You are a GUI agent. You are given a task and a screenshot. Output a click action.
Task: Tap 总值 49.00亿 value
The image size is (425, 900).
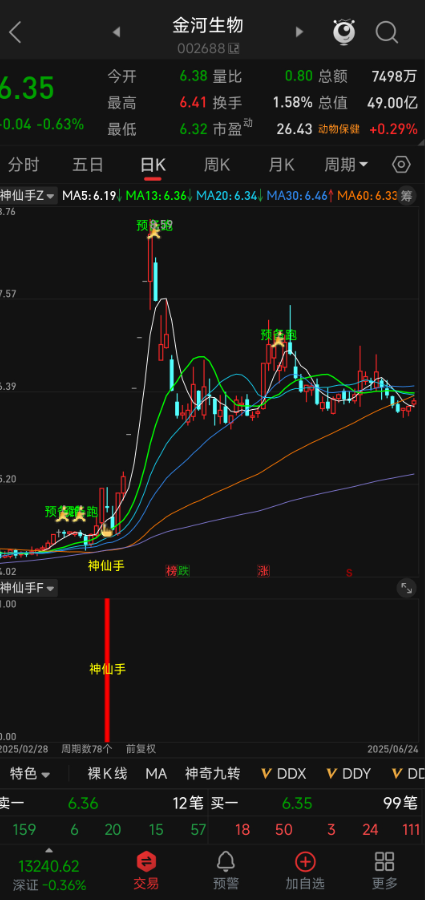tap(392, 103)
